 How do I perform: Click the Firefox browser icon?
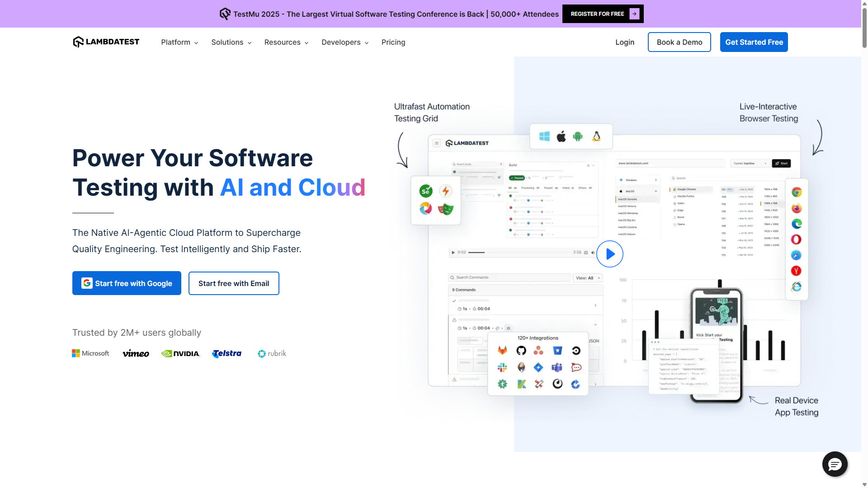click(797, 208)
